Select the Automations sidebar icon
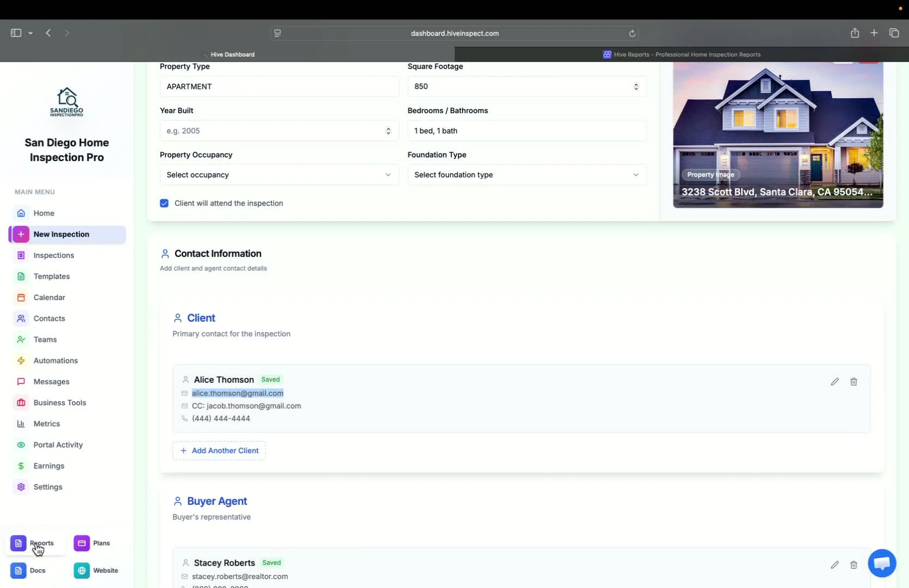The image size is (909, 588). point(21,360)
